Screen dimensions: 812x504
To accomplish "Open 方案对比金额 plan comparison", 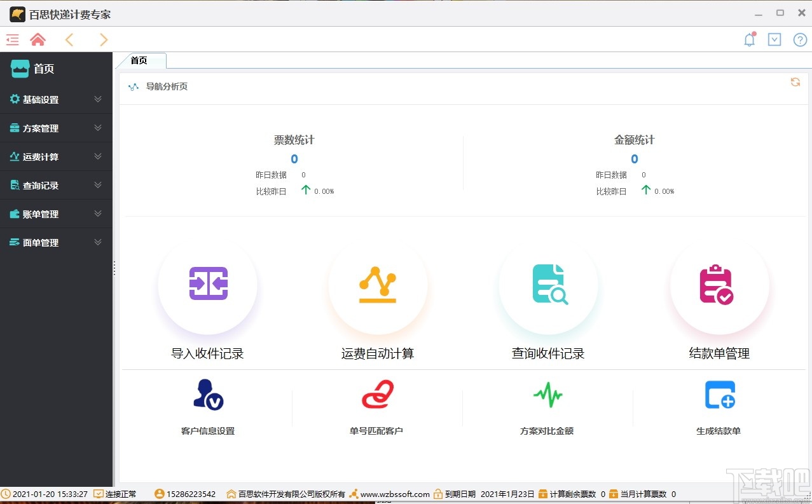I will tap(547, 394).
